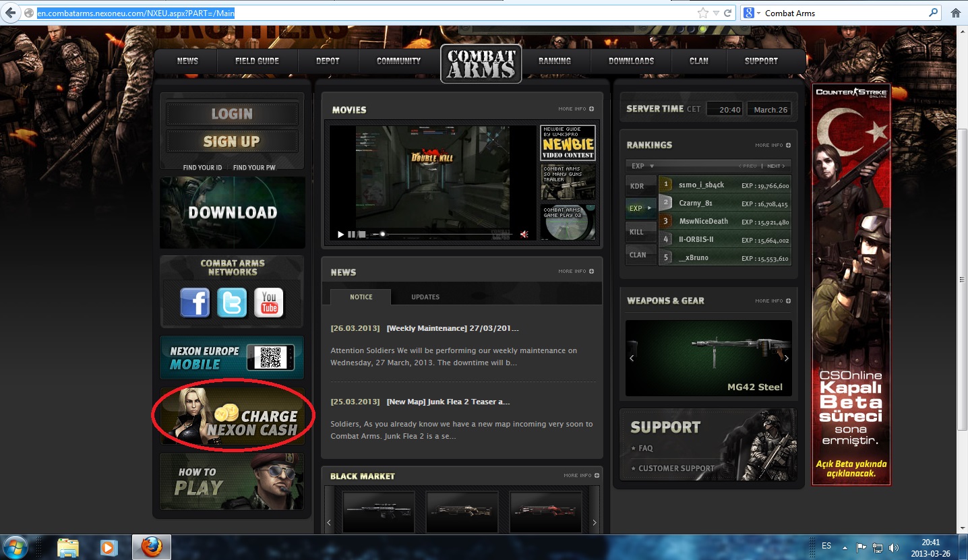Show hidden system tray icons
Image resolution: width=968 pixels, height=560 pixels.
[846, 547]
